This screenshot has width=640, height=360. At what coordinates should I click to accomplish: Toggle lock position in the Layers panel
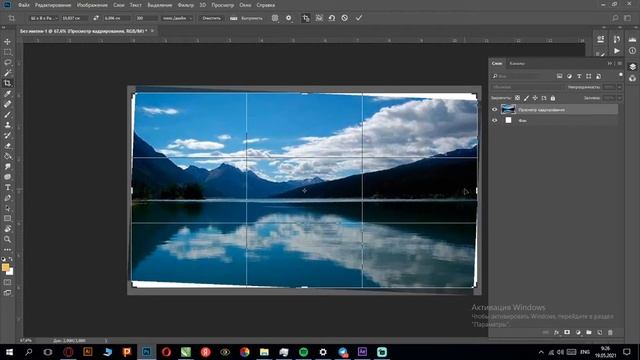click(x=535, y=98)
